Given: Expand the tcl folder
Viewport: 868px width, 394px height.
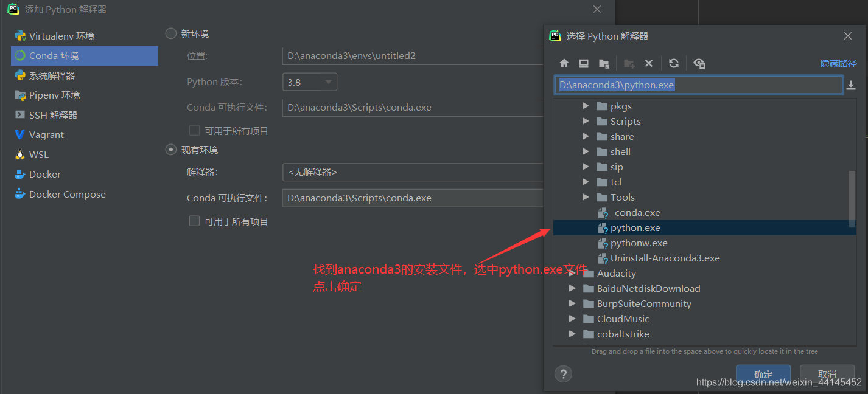Looking at the screenshot, I should click(586, 182).
